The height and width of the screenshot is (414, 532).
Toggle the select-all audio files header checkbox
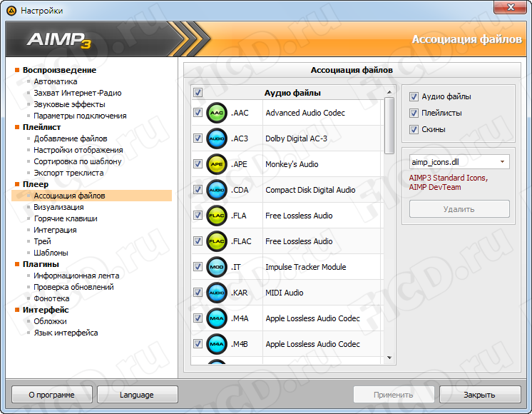coord(198,92)
